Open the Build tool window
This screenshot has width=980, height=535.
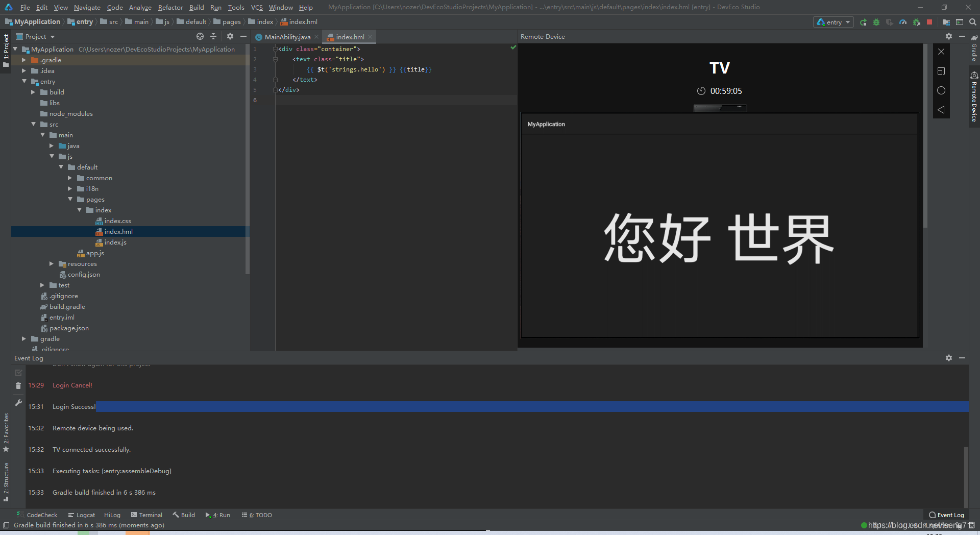click(x=184, y=515)
